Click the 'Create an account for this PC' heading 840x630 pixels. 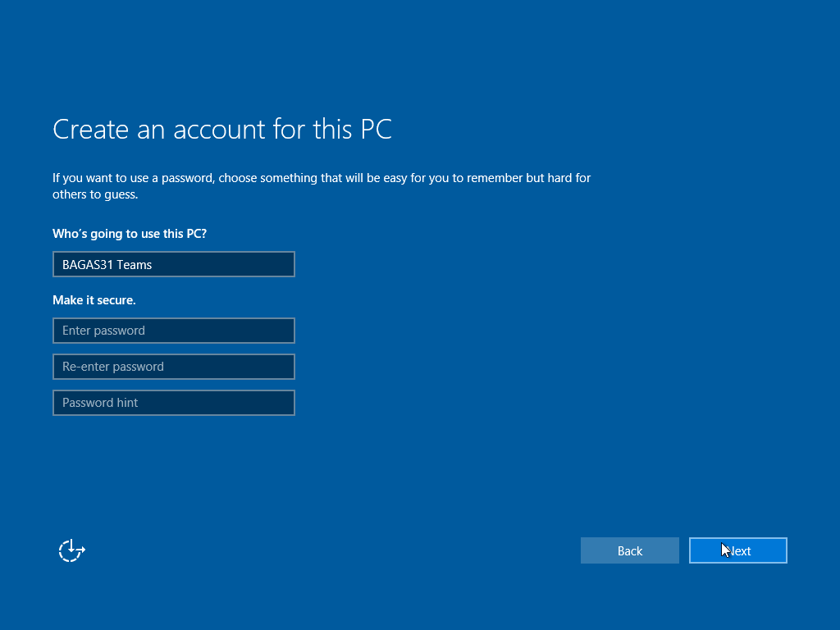pyautogui.click(x=222, y=129)
